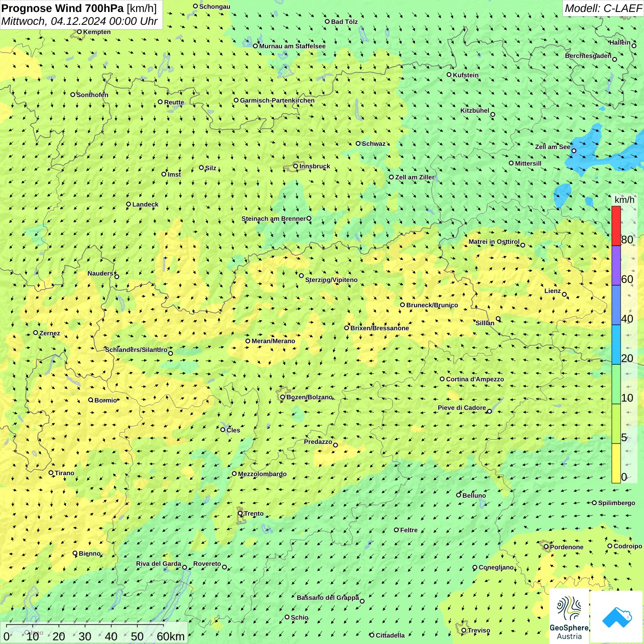Click the 'Pieve di Cadore' label
Image resolution: width=644 pixels, height=644 pixels.
point(462,408)
